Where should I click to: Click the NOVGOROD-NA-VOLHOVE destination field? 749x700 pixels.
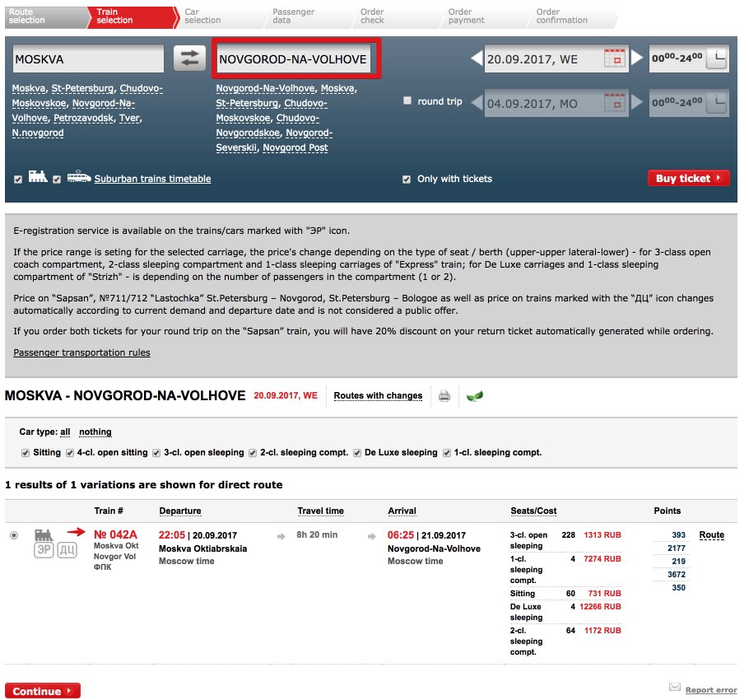(293, 58)
